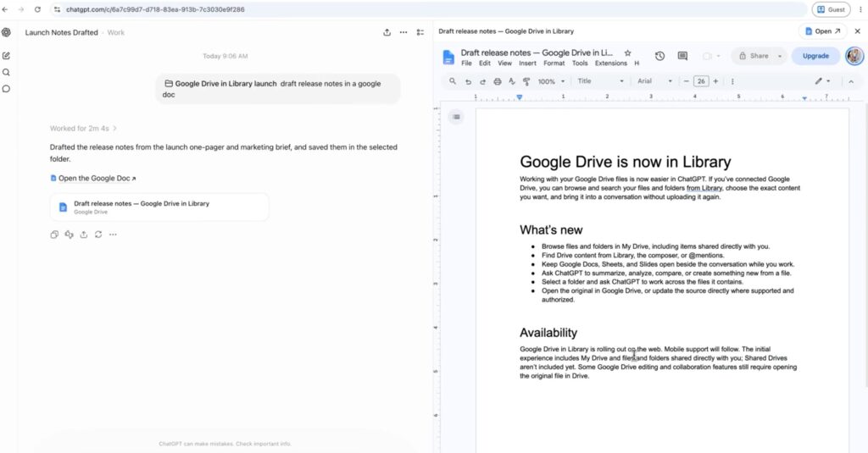Open the Arial font dropdown
868x453 pixels.
[x=654, y=81]
